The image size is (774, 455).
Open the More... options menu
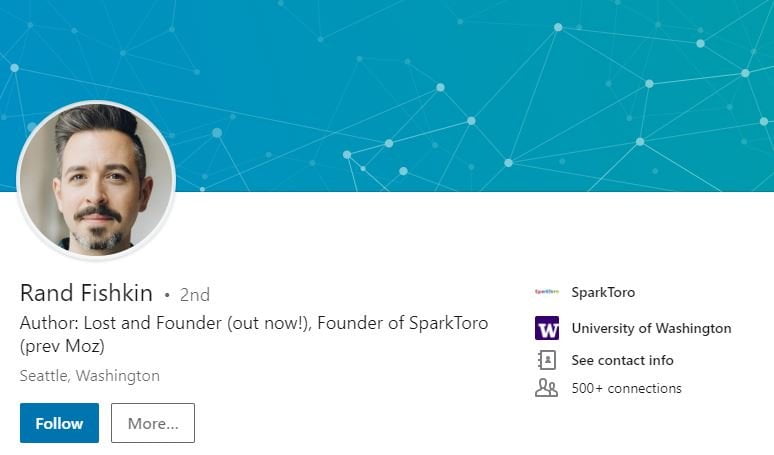153,423
